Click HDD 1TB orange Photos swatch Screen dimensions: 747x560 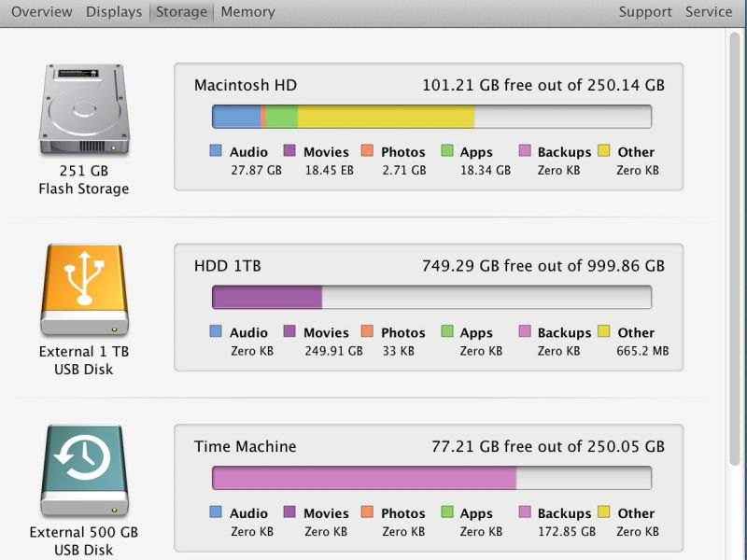pyautogui.click(x=367, y=331)
